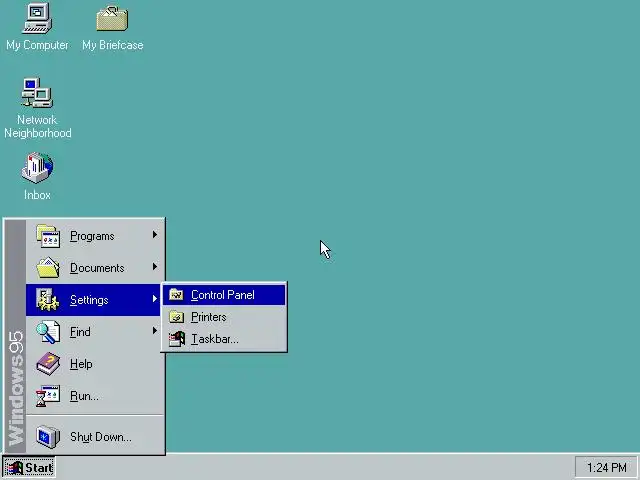This screenshot has height=480, width=640.
Task: Click the Shut Down monitor icon
Action: [x=48, y=436]
